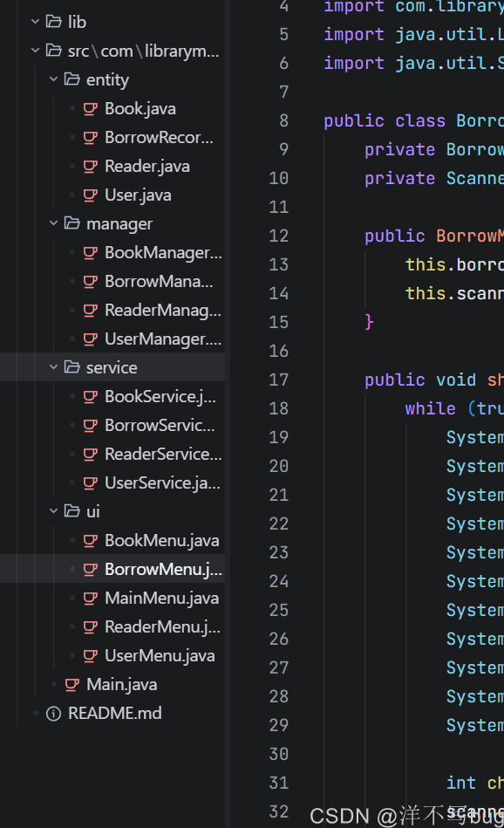Image resolution: width=504 pixels, height=828 pixels.
Task: Open UserService.ja... file
Action: [162, 482]
